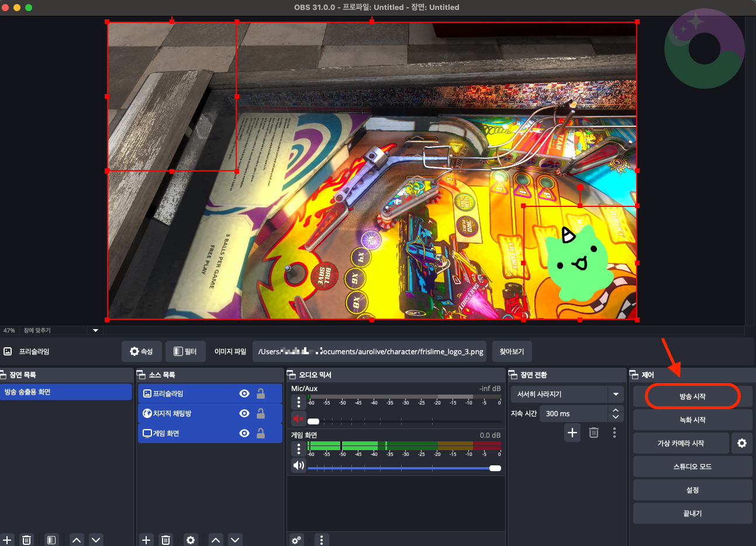
Task: Open 설정 settings button
Action: coord(692,490)
